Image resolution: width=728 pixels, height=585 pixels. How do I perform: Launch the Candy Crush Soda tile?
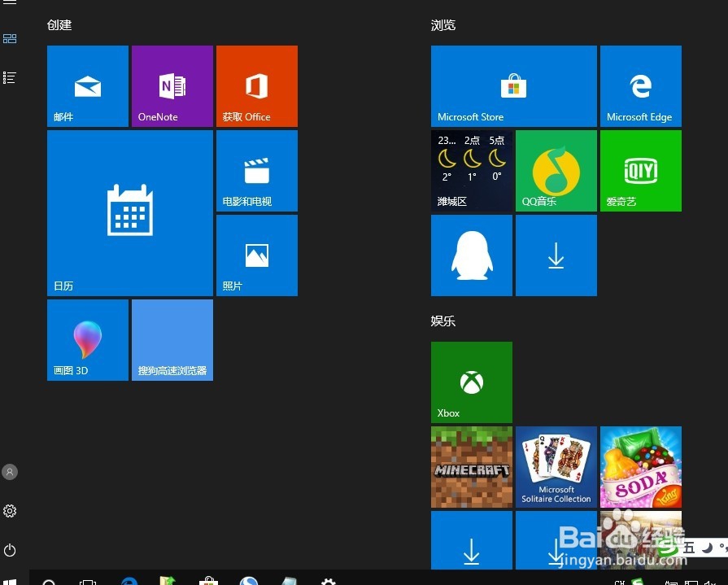[641, 467]
